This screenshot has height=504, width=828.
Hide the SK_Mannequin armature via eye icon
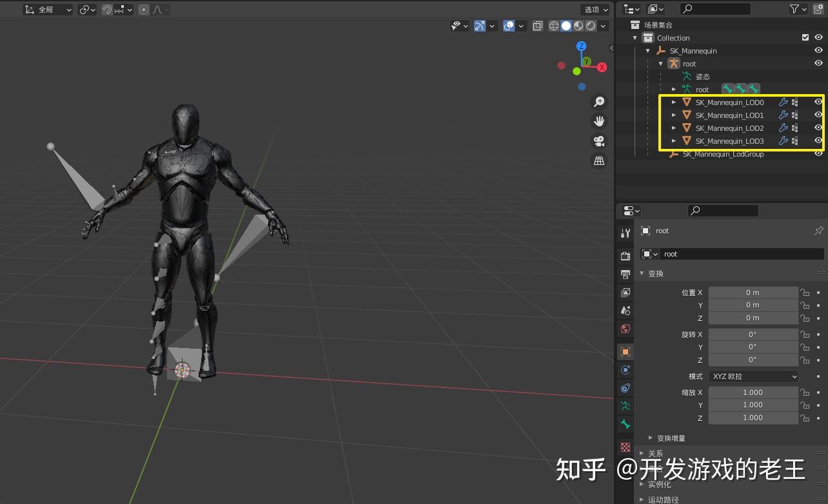point(818,50)
